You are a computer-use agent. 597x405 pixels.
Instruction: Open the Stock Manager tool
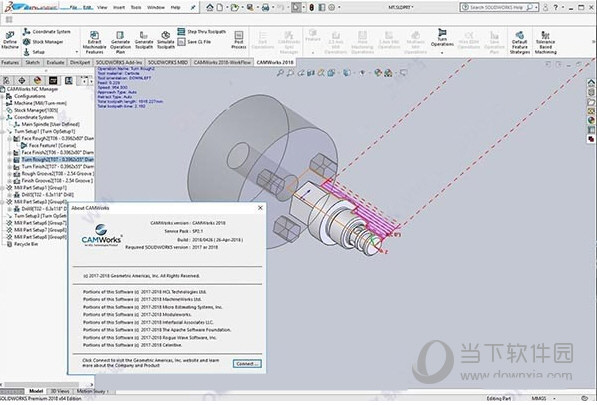coord(43,42)
